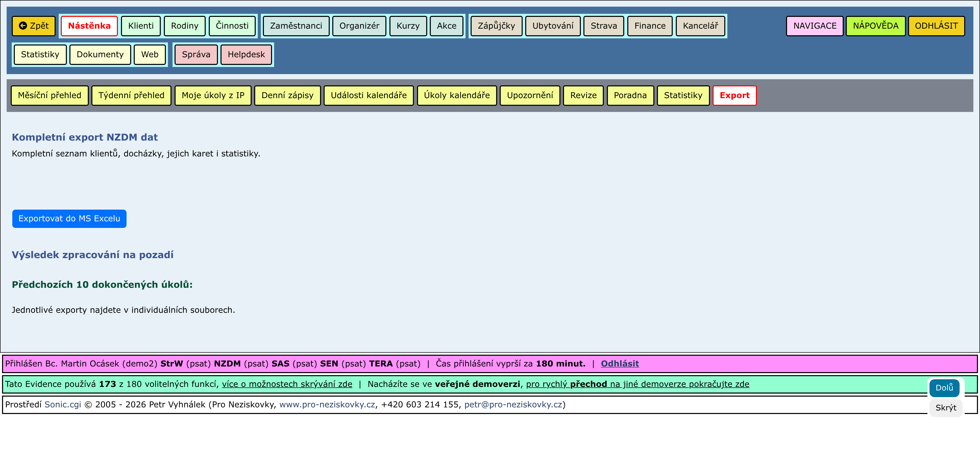
Task: Switch to Denní zápisy tab
Action: click(287, 95)
